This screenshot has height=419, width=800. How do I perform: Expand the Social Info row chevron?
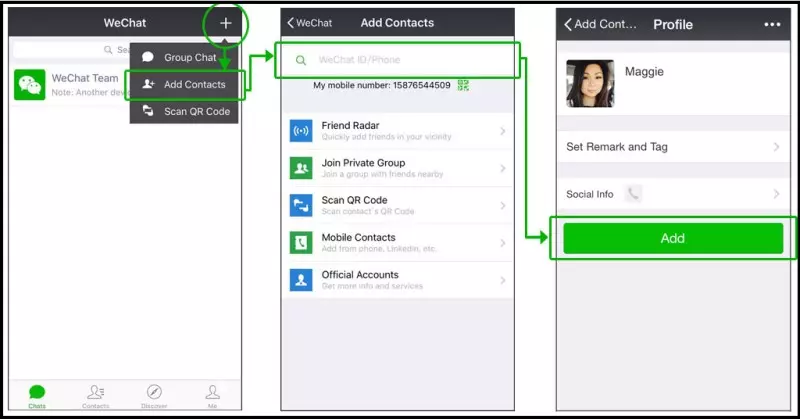pos(776,194)
